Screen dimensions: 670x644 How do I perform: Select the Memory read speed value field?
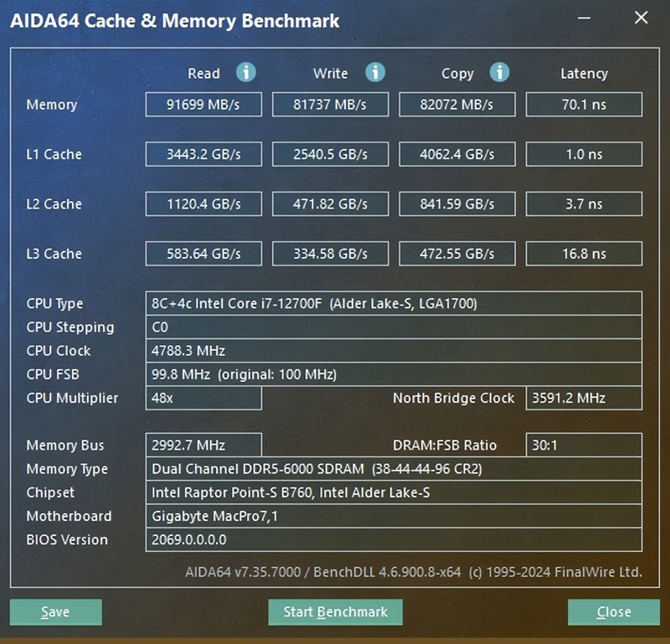(x=203, y=104)
